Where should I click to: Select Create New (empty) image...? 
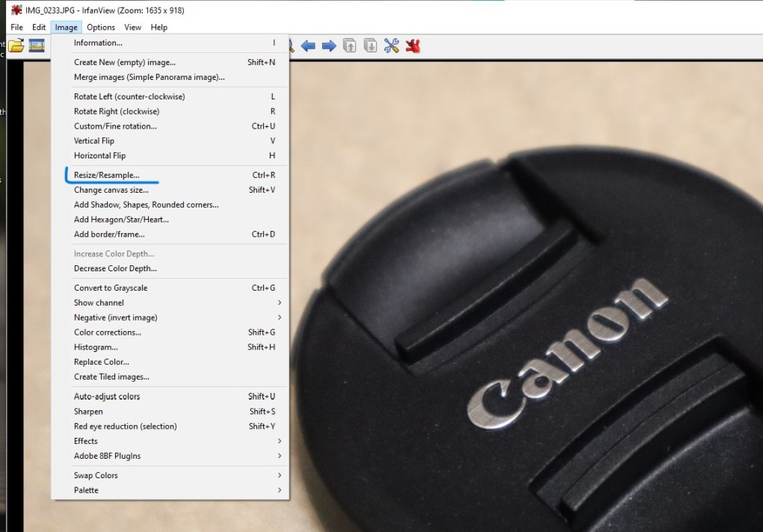(170, 62)
